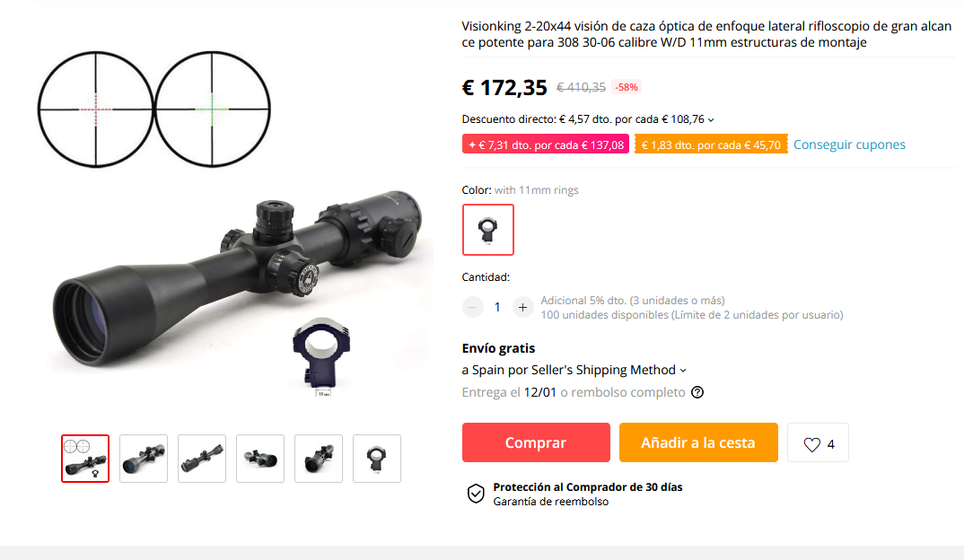Click the Comprar button
The width and height of the screenshot is (964, 560).
[x=536, y=442]
